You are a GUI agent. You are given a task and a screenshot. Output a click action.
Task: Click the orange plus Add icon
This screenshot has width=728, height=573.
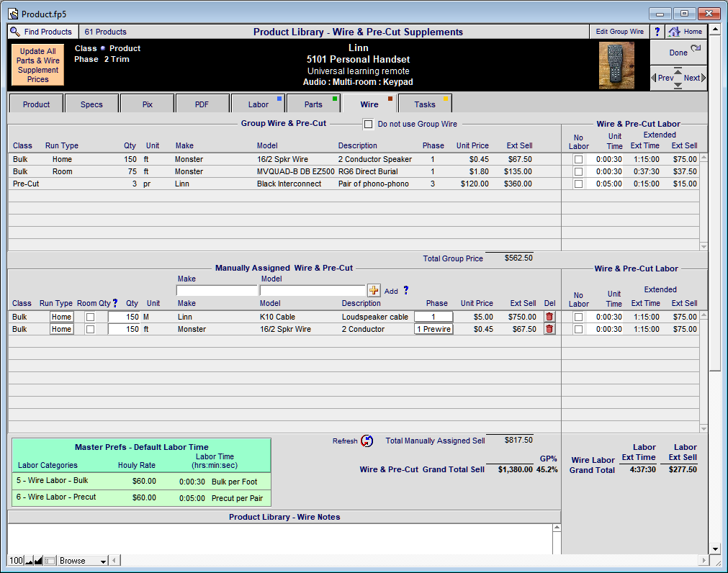coord(374,290)
